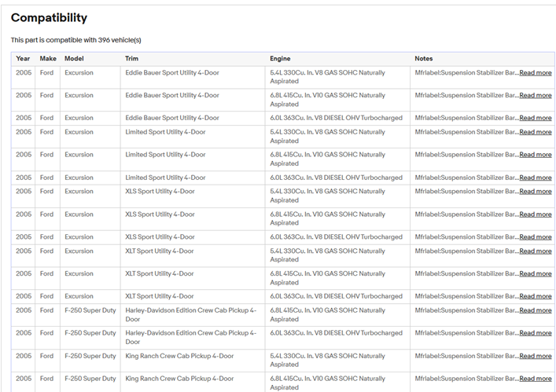Screen dimensions: 556x392
Task: Open Read more for King Ranch 6.8L row
Action: tap(535, 379)
